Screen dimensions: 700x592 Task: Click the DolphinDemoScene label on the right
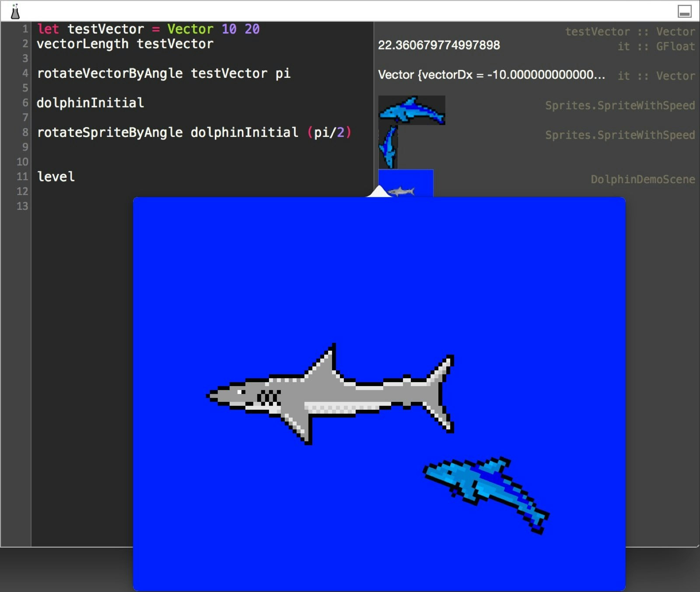642,179
